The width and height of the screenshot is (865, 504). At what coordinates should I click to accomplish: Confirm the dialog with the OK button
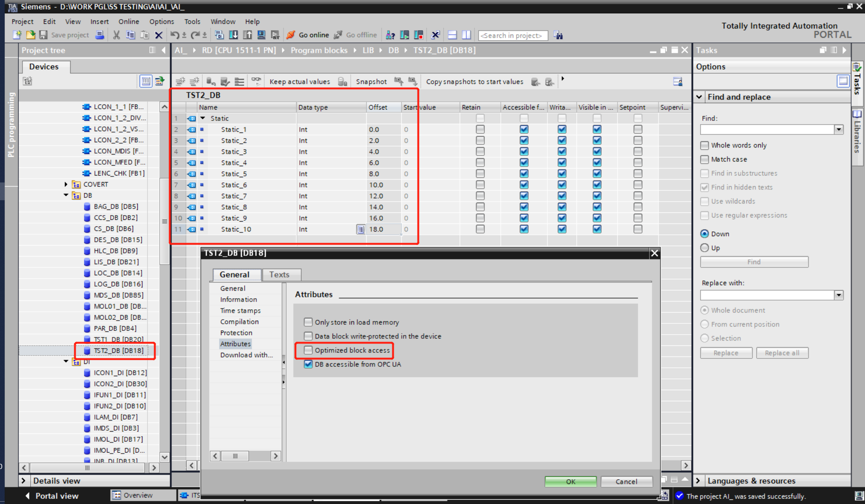coord(570,482)
